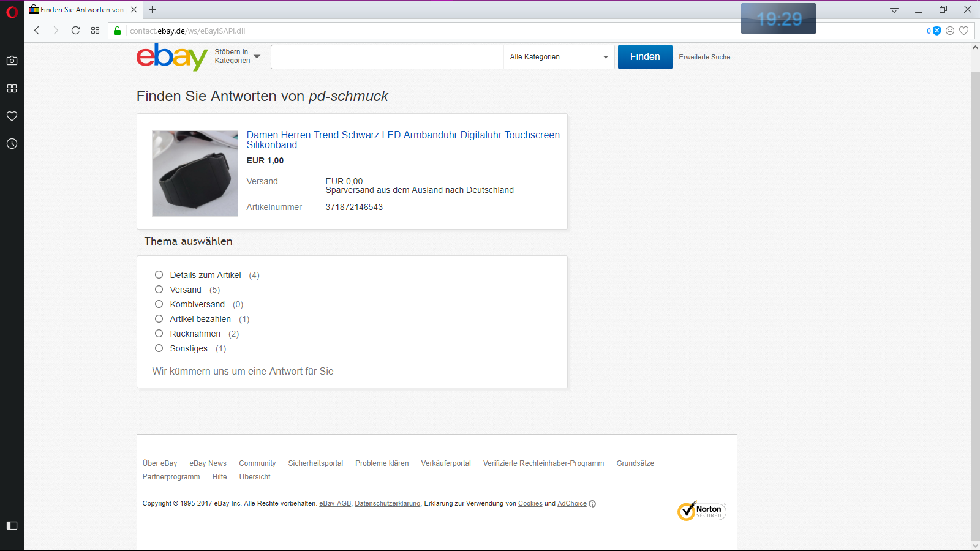Click the eBay search input field
980x551 pixels.
click(x=386, y=57)
